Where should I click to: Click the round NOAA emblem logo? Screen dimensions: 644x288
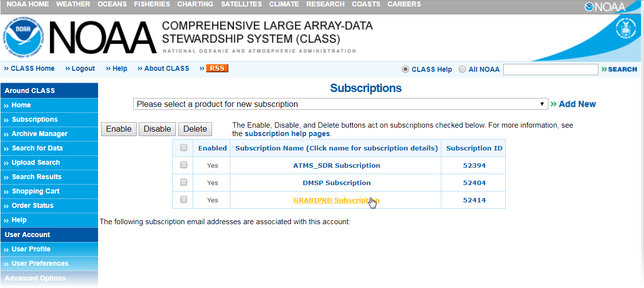pos(24,38)
